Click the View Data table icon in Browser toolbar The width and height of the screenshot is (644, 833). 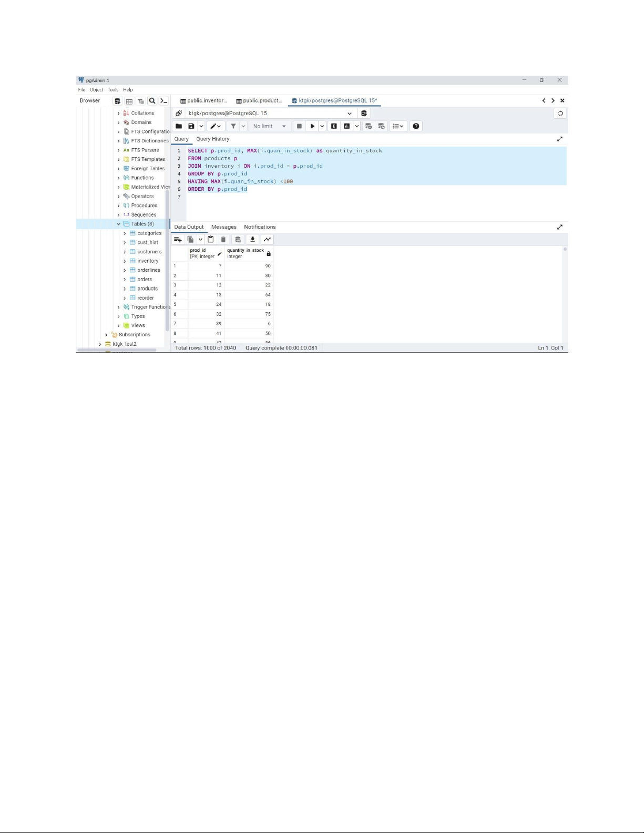click(129, 101)
